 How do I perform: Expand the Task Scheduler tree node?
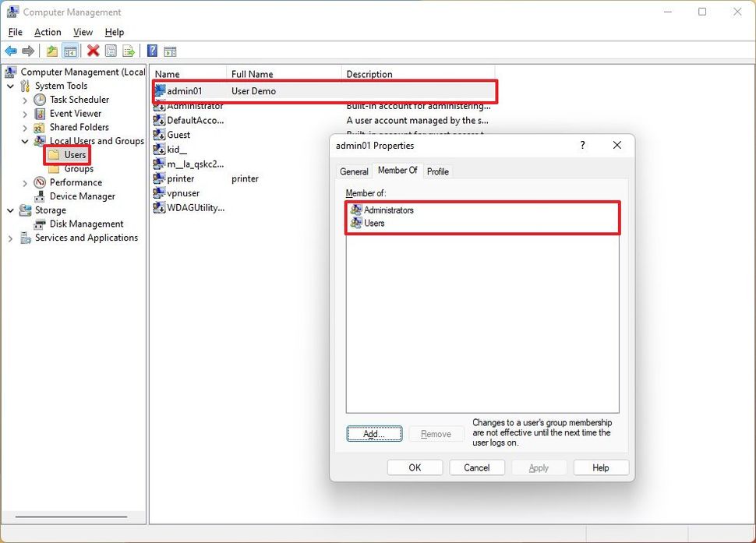24,99
